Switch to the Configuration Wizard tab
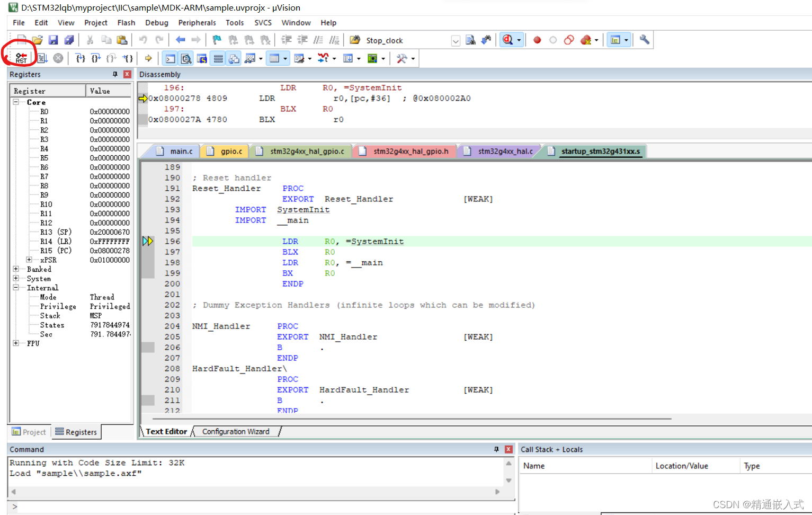 point(236,431)
